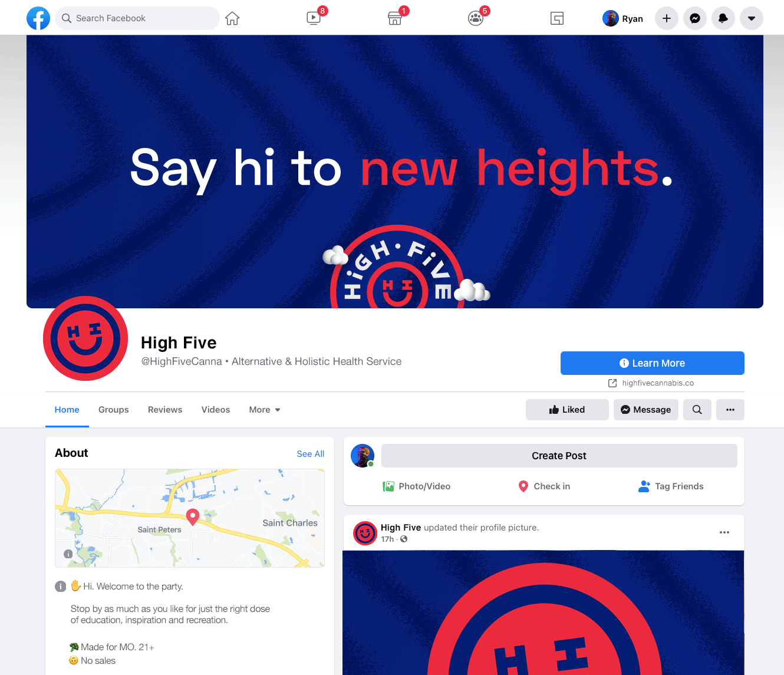Image resolution: width=784 pixels, height=675 pixels.
Task: Click the Search Facebook field
Action: coord(137,18)
